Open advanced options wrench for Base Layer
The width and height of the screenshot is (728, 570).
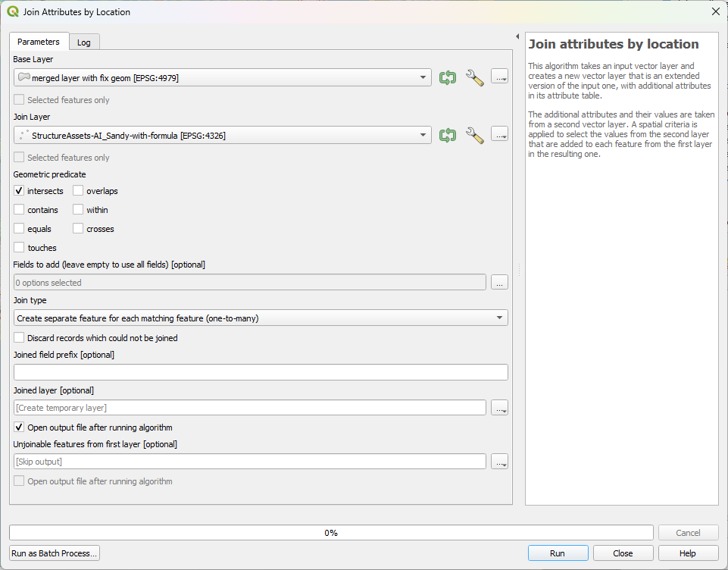pyautogui.click(x=474, y=77)
